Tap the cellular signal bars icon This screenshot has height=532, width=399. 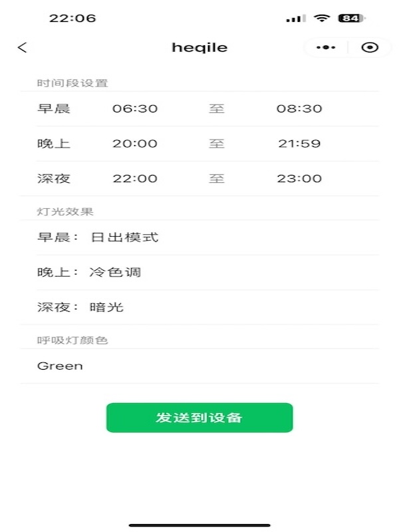coord(296,19)
